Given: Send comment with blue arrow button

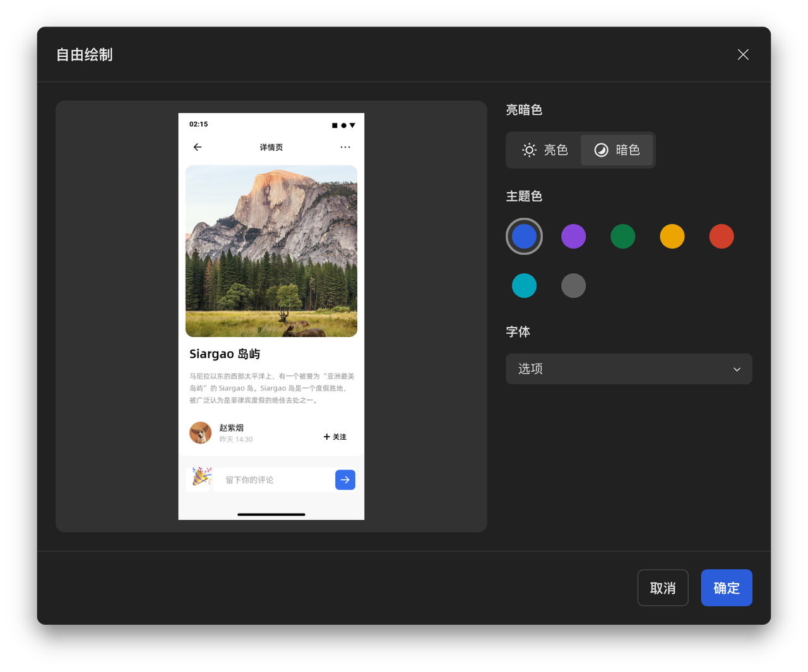Looking at the screenshot, I should pos(345,480).
